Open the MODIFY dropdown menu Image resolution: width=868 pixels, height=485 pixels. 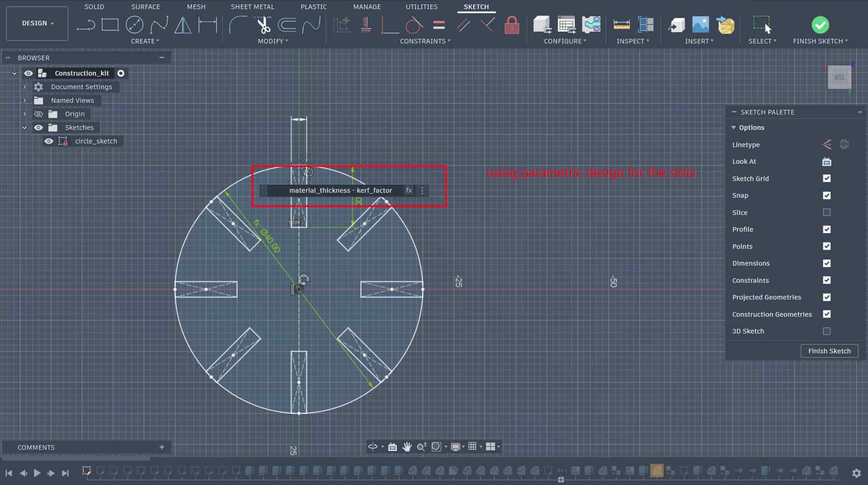tap(272, 41)
